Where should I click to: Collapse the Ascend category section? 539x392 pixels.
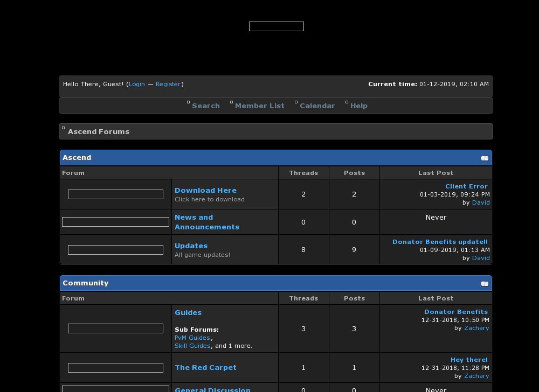pos(485,158)
